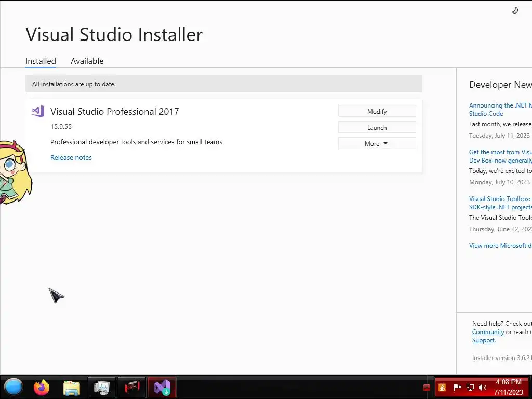This screenshot has height=399, width=532.
Task: Click 'Professional developer tools and services' description
Action: pos(137,142)
